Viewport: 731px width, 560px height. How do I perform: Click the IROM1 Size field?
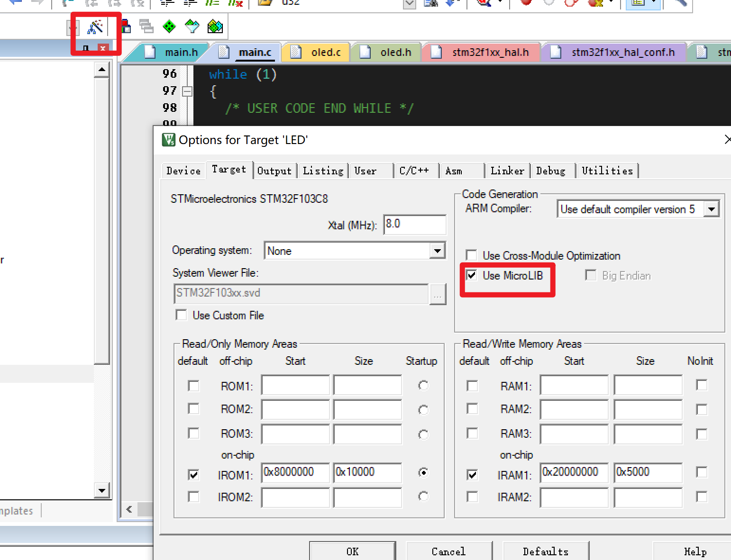pyautogui.click(x=367, y=472)
